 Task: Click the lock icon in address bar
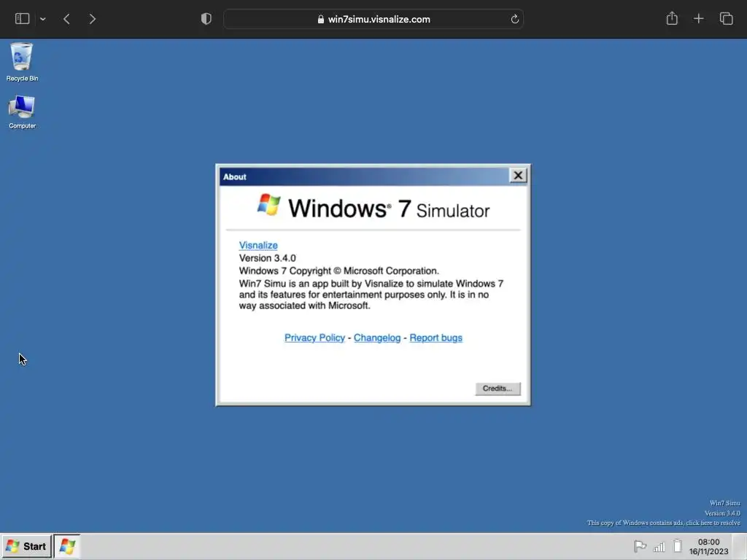click(321, 19)
